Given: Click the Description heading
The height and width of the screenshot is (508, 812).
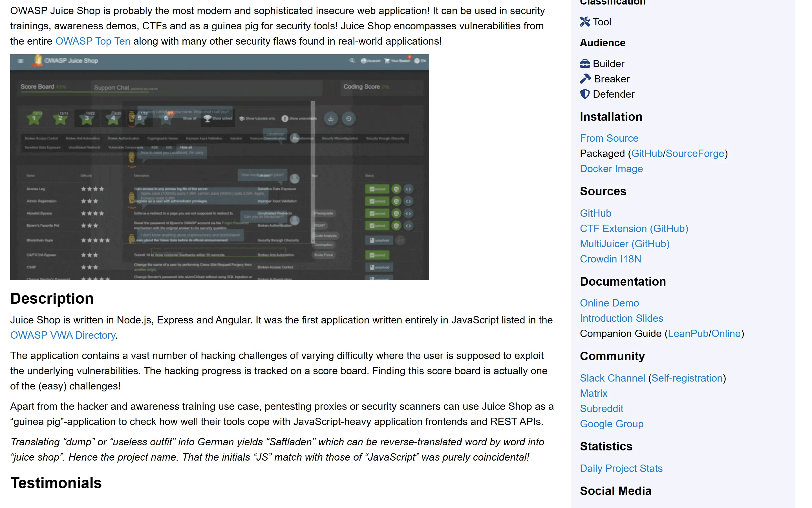Looking at the screenshot, I should pos(52,298).
